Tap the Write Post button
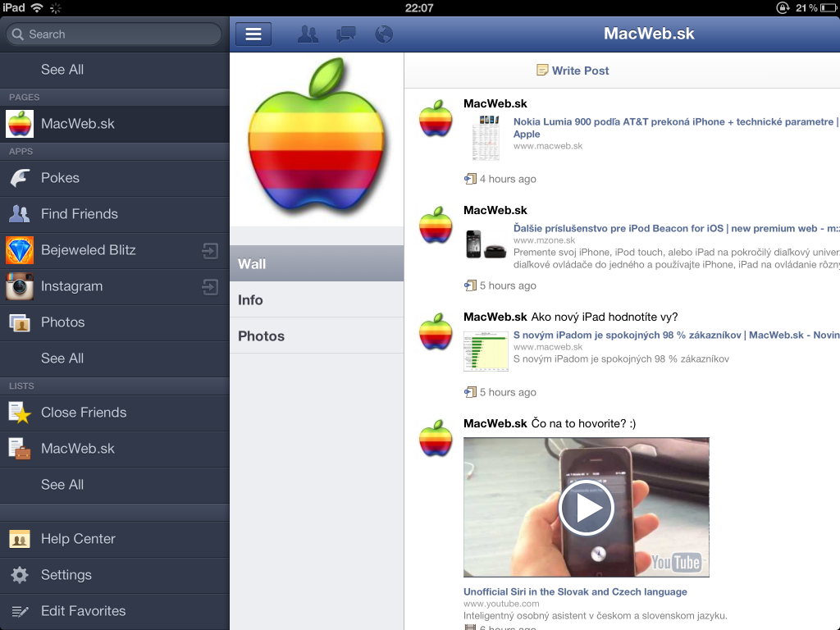 [573, 71]
